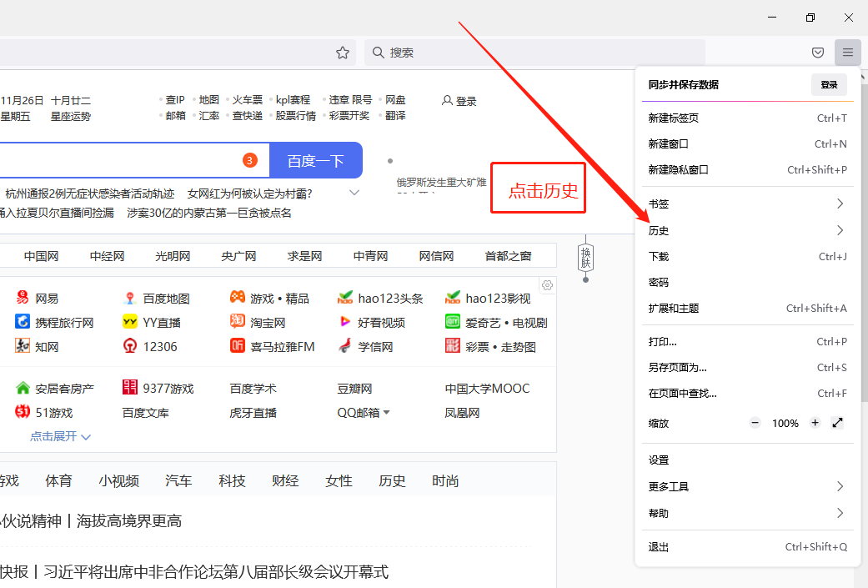Click the 网易 site icon
Image resolution: width=868 pixels, height=588 pixels.
tap(23, 298)
